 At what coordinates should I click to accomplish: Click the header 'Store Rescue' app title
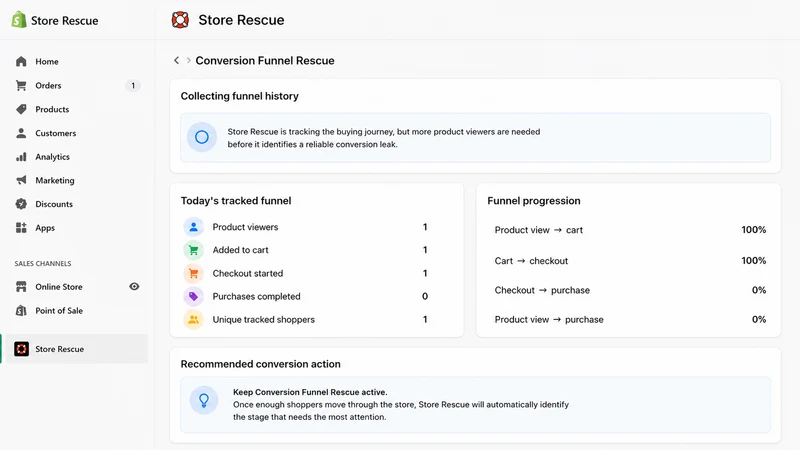pos(241,20)
